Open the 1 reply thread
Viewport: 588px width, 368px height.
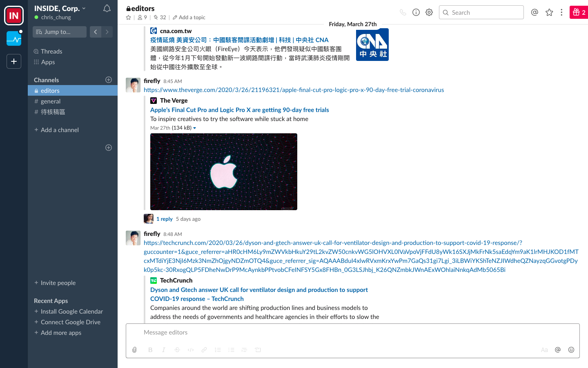(165, 219)
